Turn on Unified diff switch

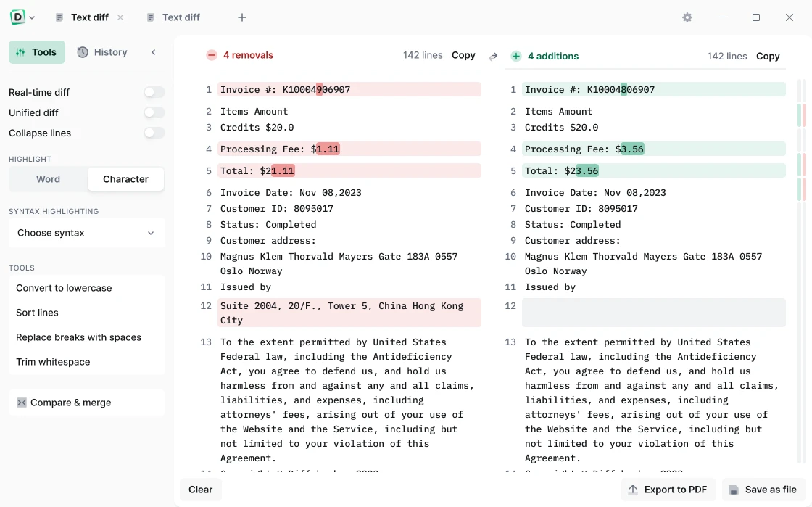click(154, 112)
